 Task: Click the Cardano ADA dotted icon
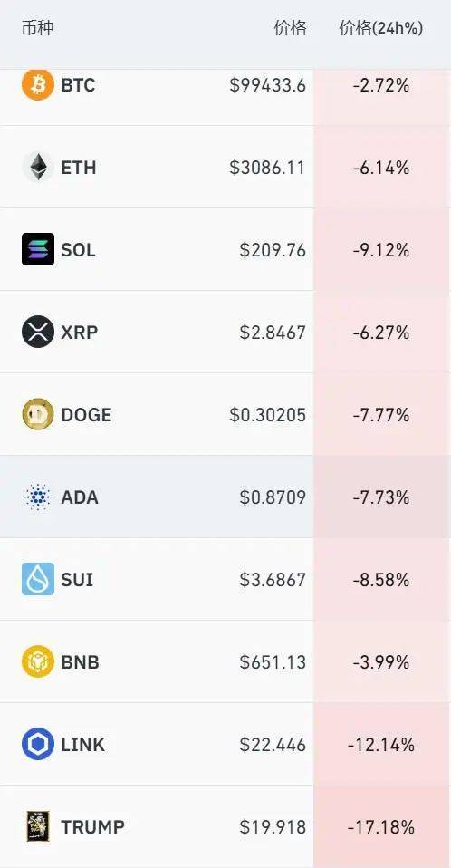(x=38, y=497)
